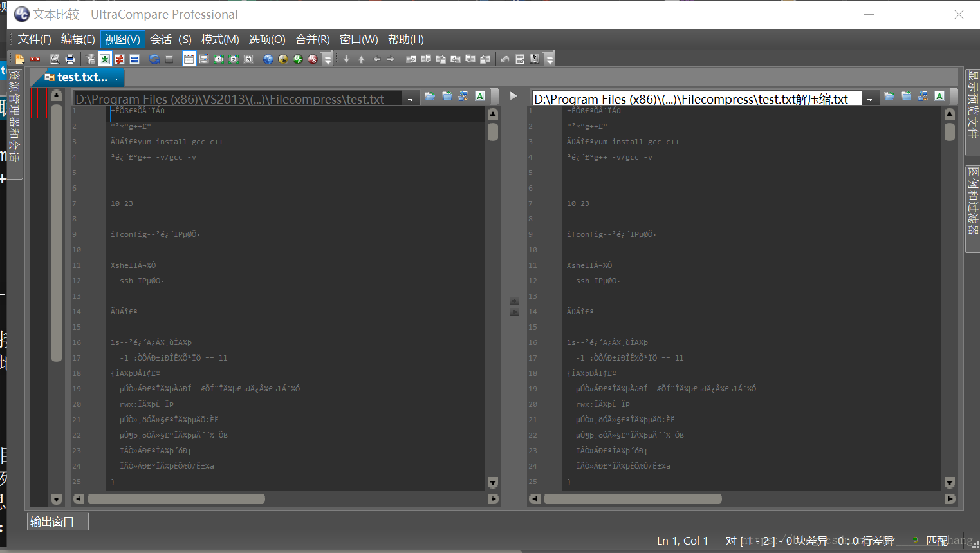
Task: Open 编辑(E) menu
Action: click(78, 40)
